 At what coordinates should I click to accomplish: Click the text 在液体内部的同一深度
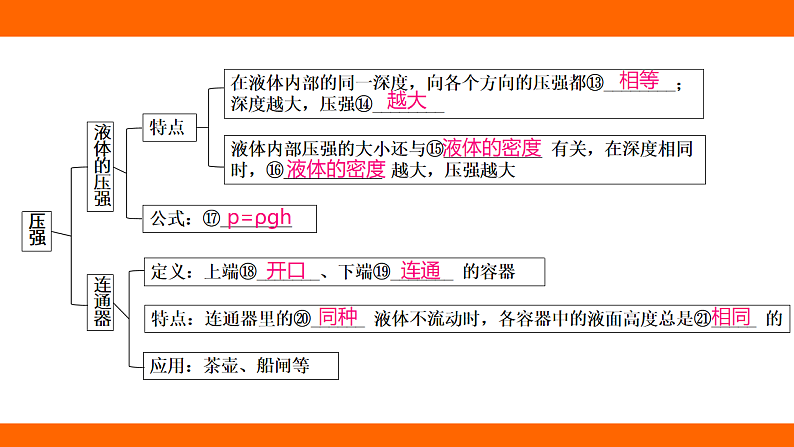pyautogui.click(x=308, y=83)
